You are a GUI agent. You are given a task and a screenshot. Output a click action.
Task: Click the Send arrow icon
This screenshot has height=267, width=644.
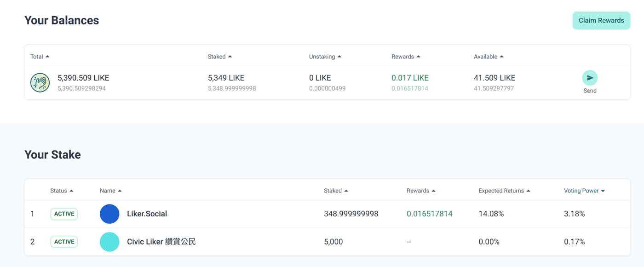(x=590, y=78)
